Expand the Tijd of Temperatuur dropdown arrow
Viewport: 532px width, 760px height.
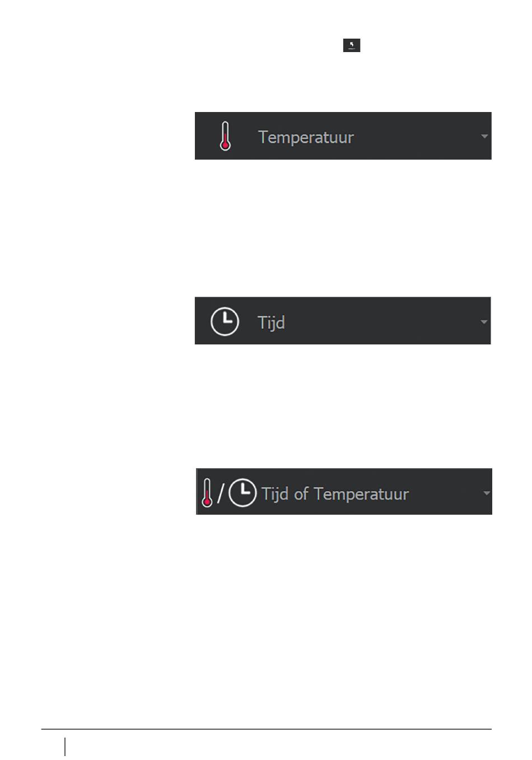click(486, 493)
